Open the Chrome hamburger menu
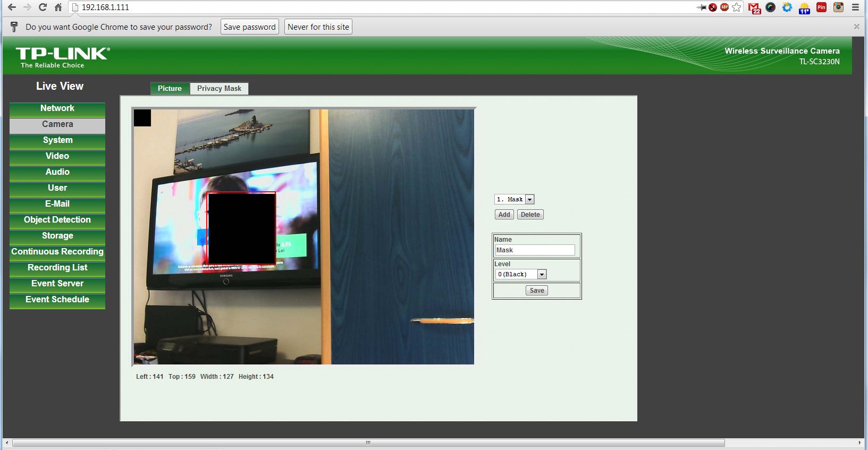 coord(855,7)
